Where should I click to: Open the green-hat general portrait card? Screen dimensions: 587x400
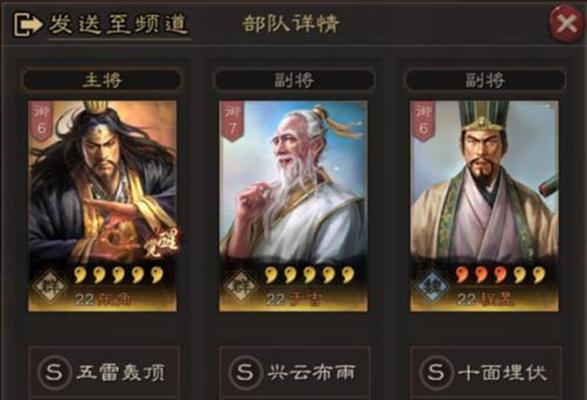click(484, 206)
